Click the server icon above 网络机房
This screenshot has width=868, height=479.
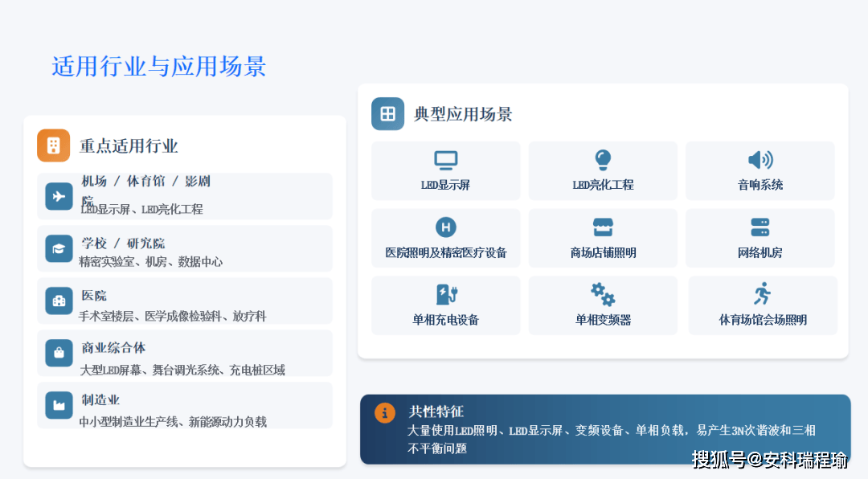[x=760, y=227]
